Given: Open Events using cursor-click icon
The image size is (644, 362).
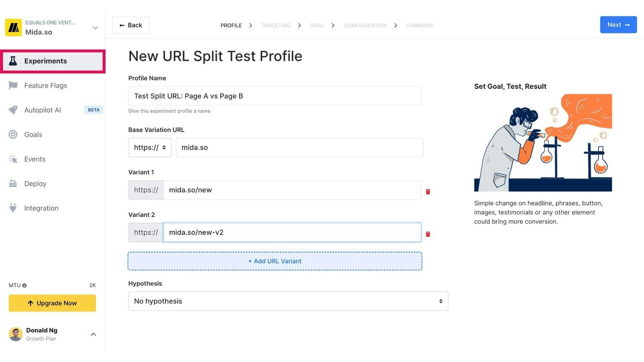Looking at the screenshot, I should point(13,159).
